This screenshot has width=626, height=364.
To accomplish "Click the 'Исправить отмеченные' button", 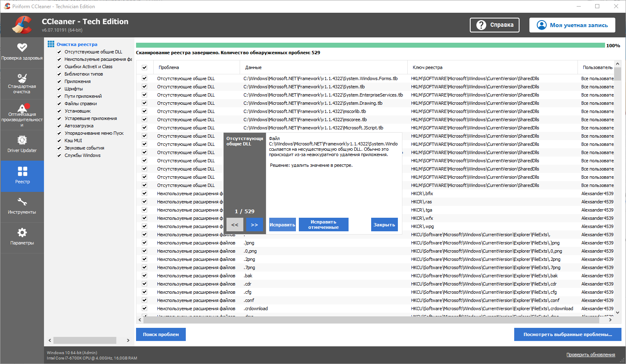I will tap(323, 225).
